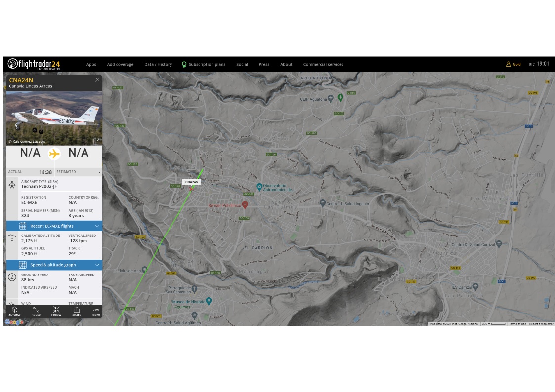Click the 2,175 ft calibrated altitude
Viewport: 555px width, 392px height.
coord(29,241)
